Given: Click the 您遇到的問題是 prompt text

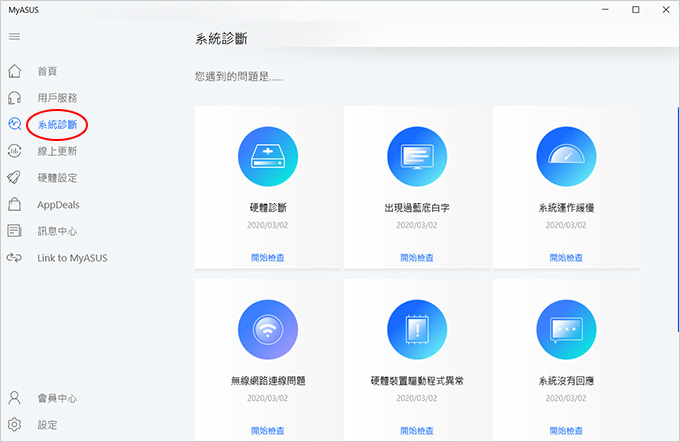Looking at the screenshot, I should click(x=239, y=77).
